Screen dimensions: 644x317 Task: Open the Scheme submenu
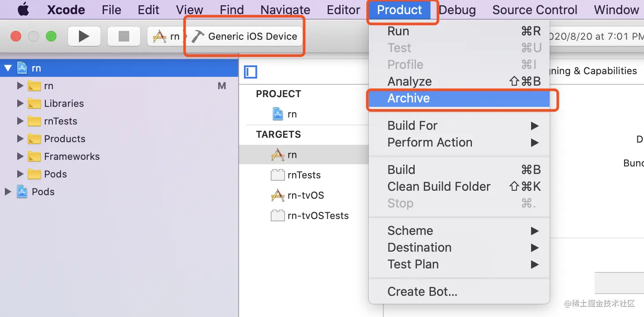pyautogui.click(x=459, y=231)
